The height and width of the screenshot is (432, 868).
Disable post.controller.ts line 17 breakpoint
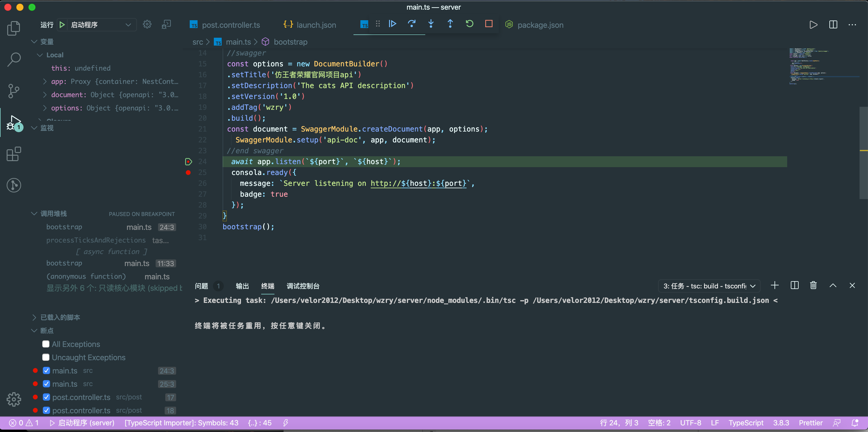[46, 397]
